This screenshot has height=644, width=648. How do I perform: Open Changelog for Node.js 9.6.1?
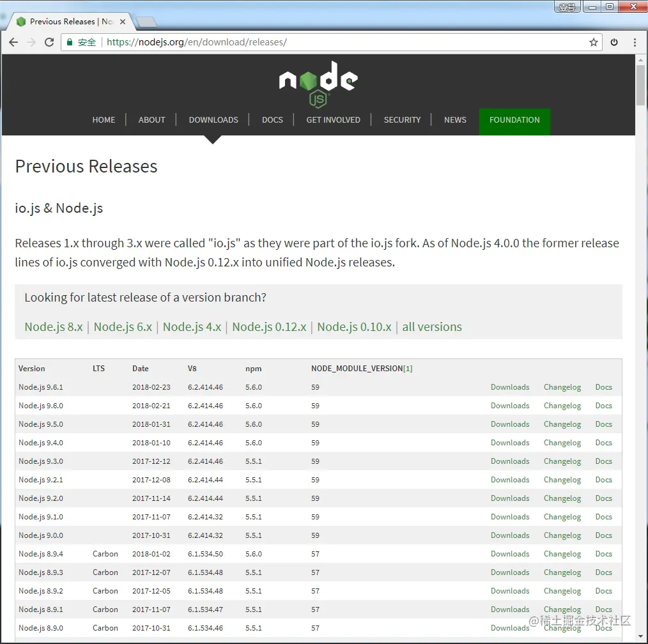coord(562,387)
